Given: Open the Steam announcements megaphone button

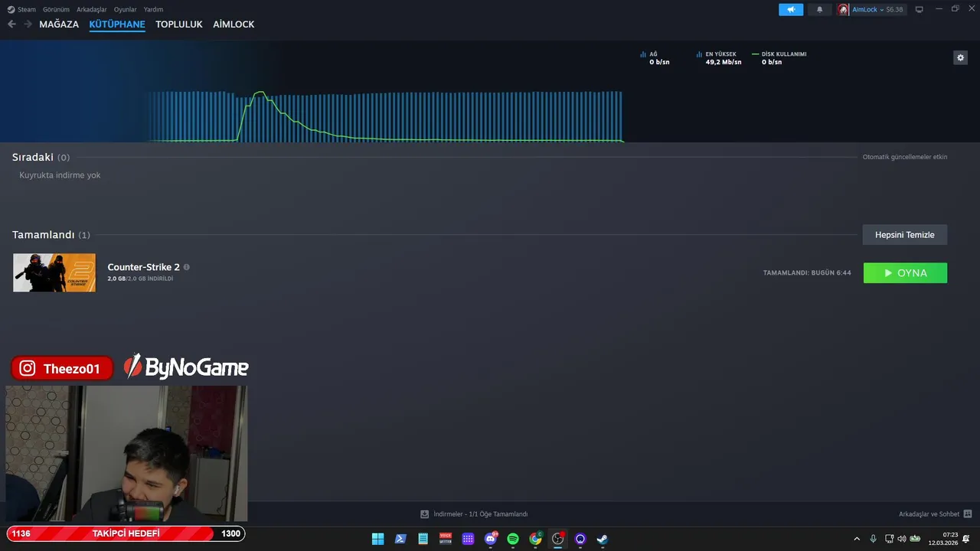Looking at the screenshot, I should point(791,9).
